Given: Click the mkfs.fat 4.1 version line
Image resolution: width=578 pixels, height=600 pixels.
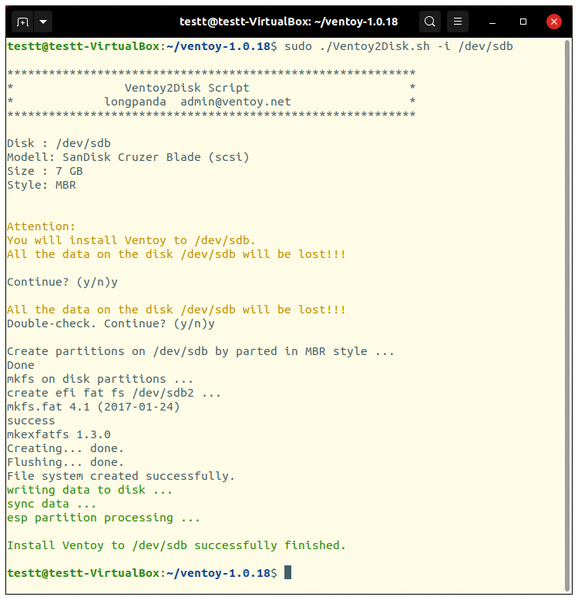Looking at the screenshot, I should tap(93, 407).
